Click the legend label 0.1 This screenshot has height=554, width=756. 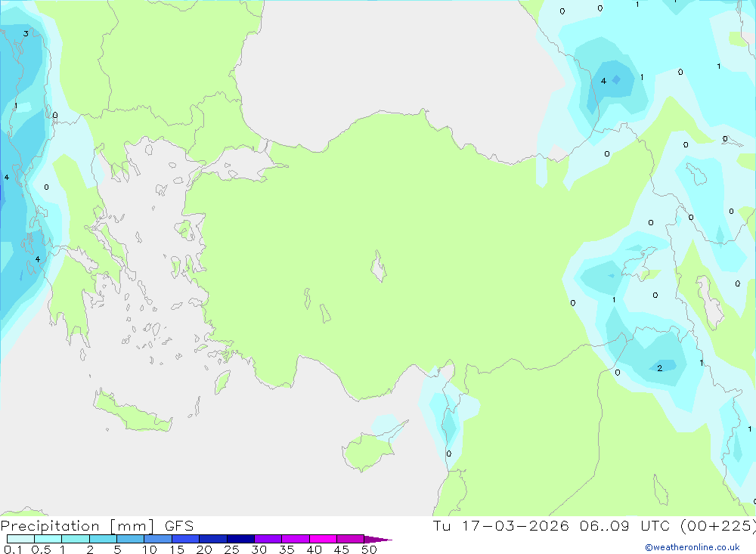click(13, 549)
